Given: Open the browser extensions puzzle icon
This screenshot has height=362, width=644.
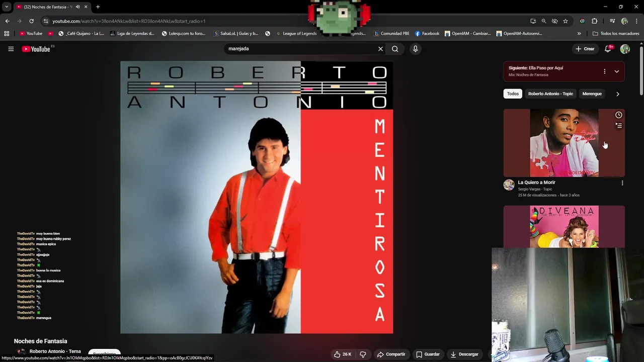Looking at the screenshot, I should pos(595,21).
